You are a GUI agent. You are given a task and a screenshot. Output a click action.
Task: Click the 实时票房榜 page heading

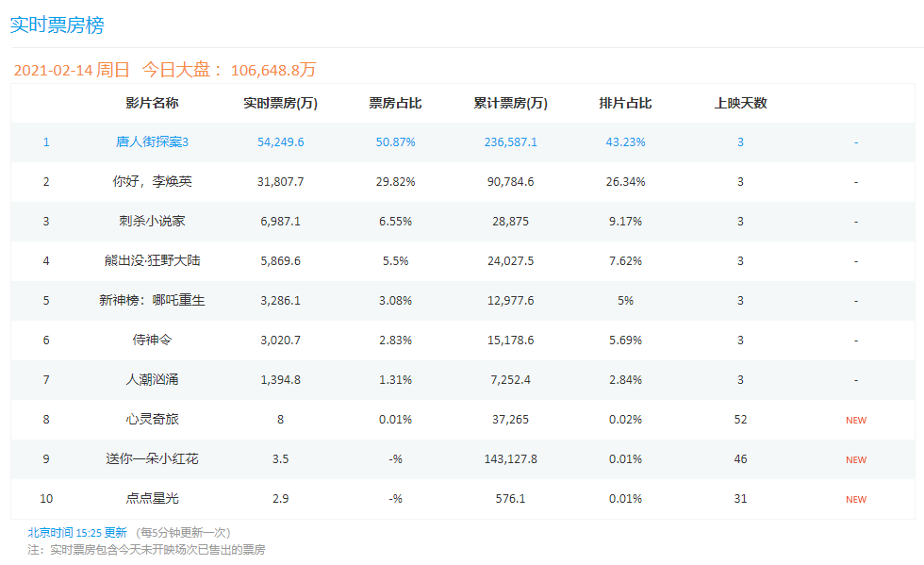point(58,25)
